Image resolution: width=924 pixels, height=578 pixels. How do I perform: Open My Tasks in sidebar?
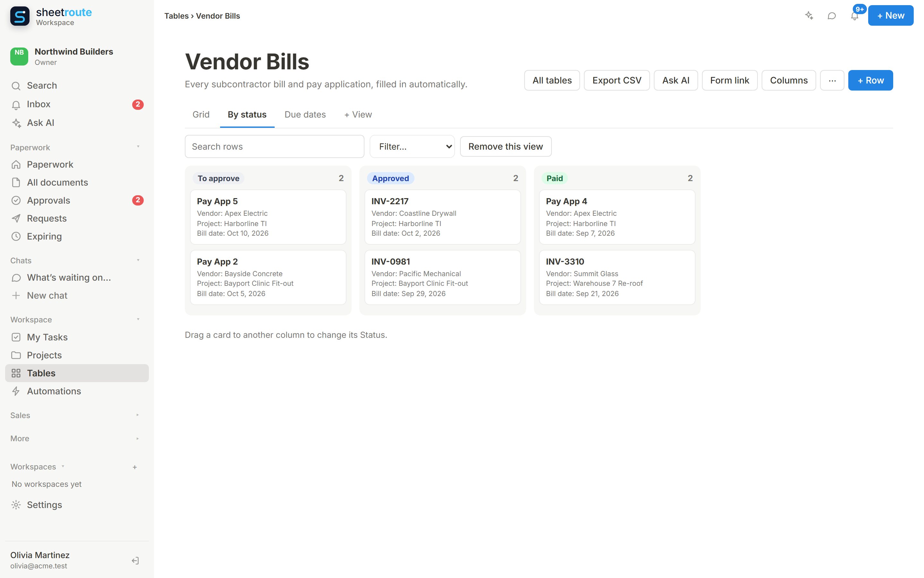pos(77,337)
